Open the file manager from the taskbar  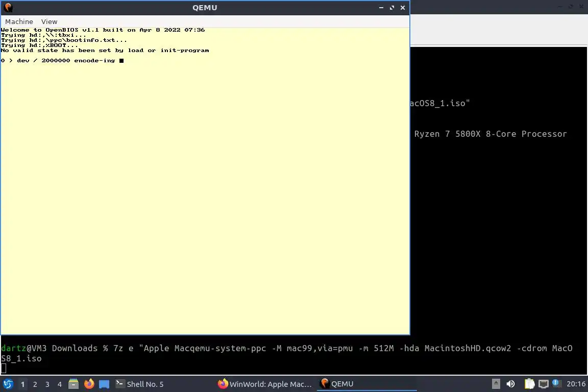pyautogui.click(x=73, y=384)
